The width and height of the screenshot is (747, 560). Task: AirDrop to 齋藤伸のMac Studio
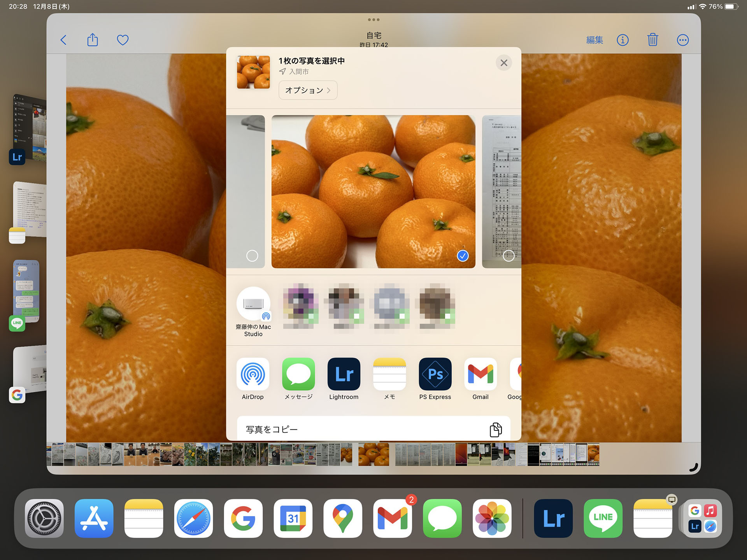(x=253, y=304)
